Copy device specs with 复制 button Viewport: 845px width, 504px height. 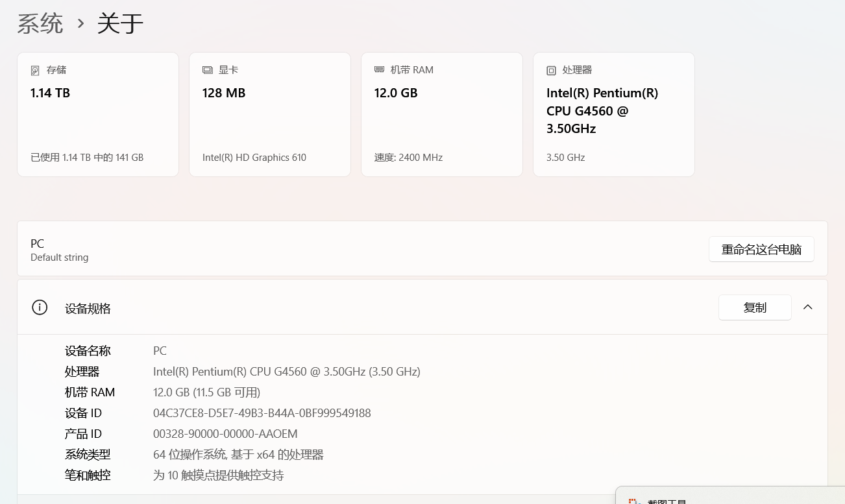click(755, 307)
